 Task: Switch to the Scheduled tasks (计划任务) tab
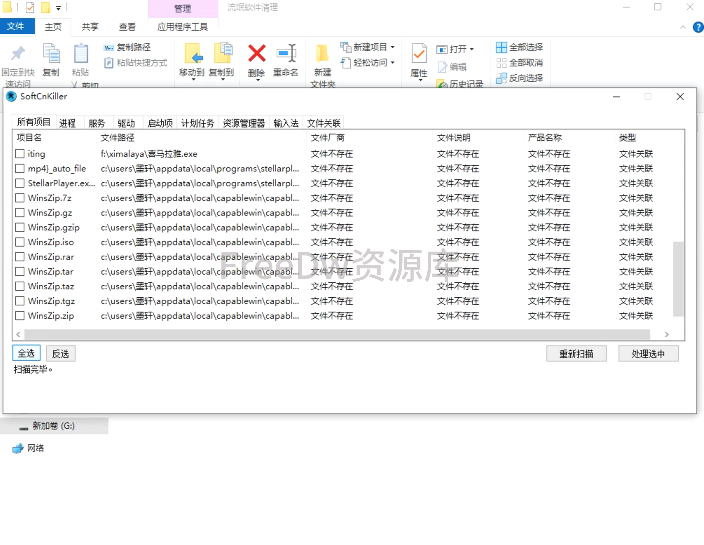tap(198, 123)
